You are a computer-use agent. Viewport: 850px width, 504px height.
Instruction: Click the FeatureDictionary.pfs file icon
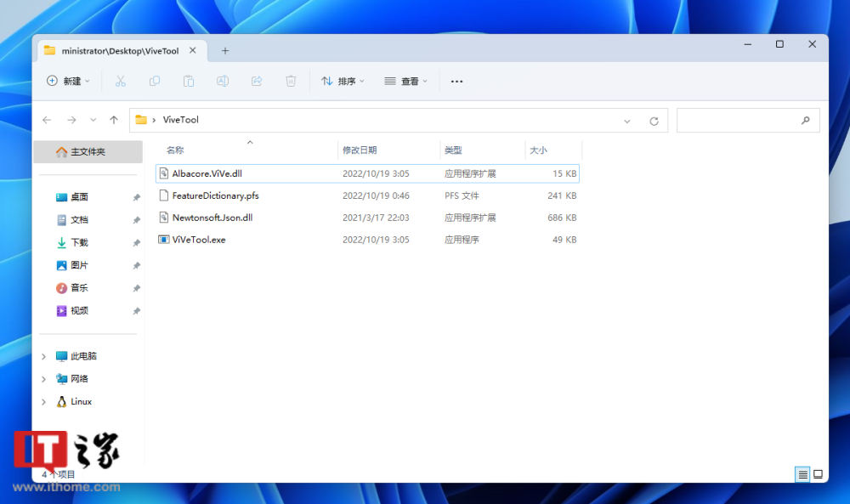[164, 195]
